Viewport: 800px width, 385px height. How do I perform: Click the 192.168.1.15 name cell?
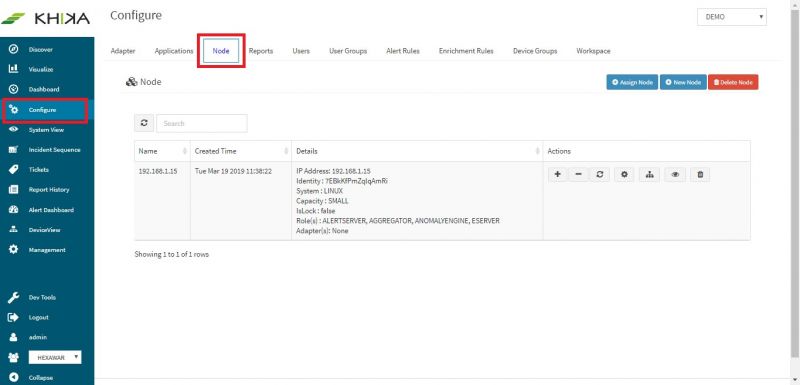point(162,201)
